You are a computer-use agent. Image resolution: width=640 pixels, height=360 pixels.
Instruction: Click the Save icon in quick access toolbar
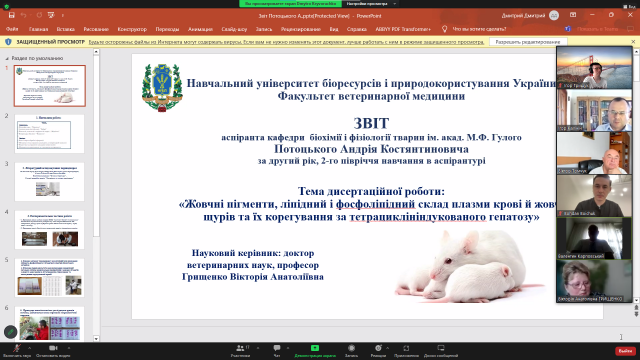[11, 15]
